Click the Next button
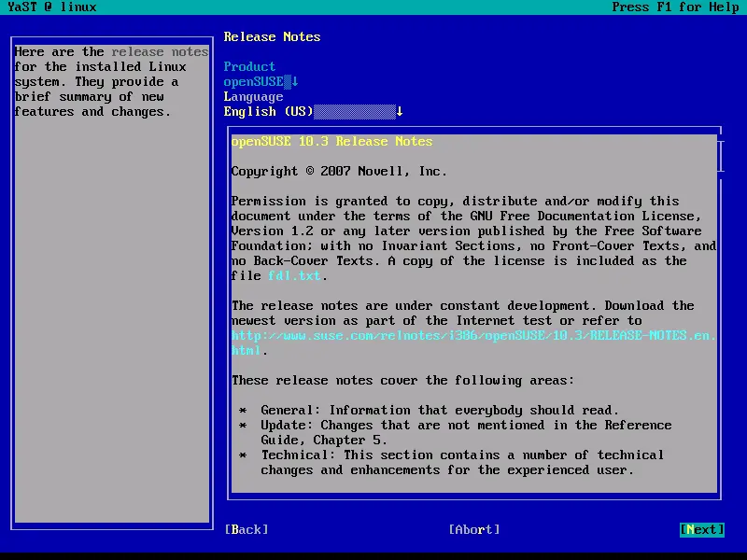 [x=702, y=529]
